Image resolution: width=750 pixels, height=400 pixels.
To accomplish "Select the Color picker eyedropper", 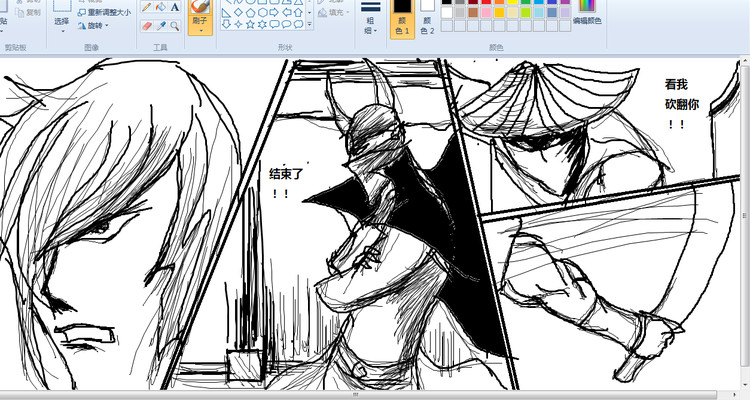I will pos(160,25).
